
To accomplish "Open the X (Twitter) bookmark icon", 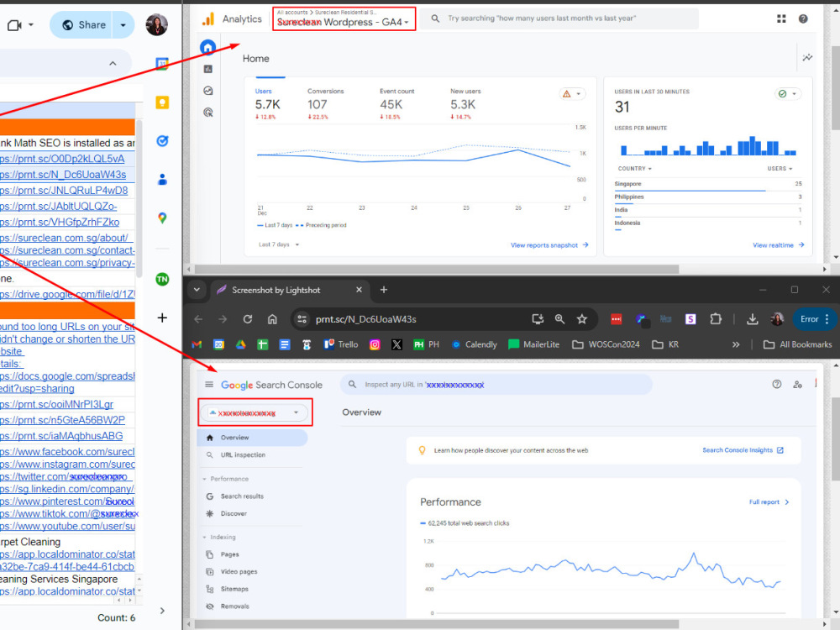I will click(x=396, y=344).
